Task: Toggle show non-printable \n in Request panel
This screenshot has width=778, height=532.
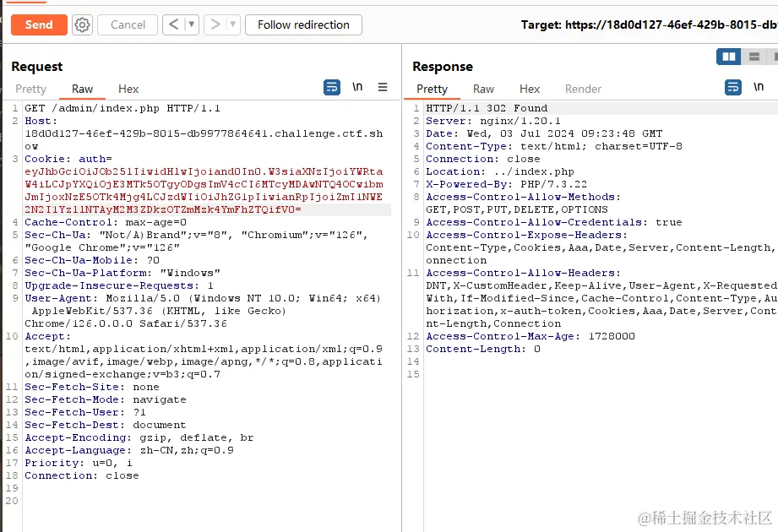Action: 357,87
